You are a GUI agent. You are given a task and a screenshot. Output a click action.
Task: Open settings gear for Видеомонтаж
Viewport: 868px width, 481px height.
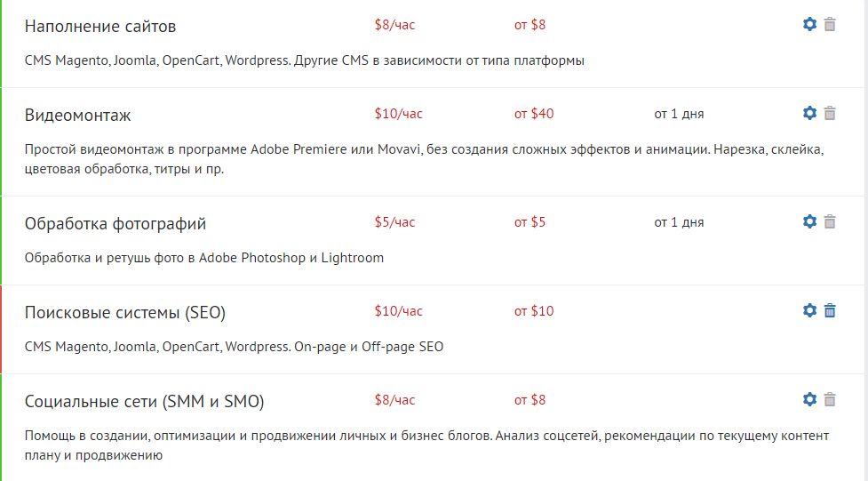(x=809, y=113)
